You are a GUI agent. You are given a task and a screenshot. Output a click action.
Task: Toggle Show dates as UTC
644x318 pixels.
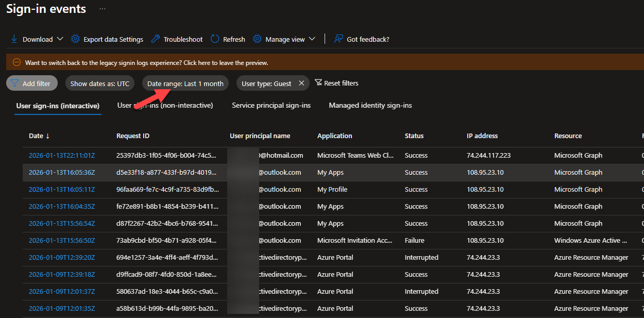(x=99, y=82)
